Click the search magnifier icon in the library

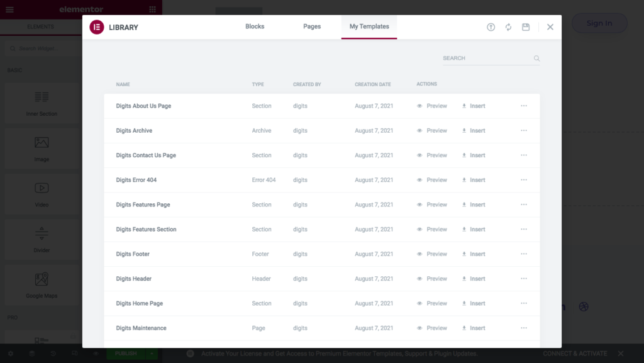pos(536,59)
